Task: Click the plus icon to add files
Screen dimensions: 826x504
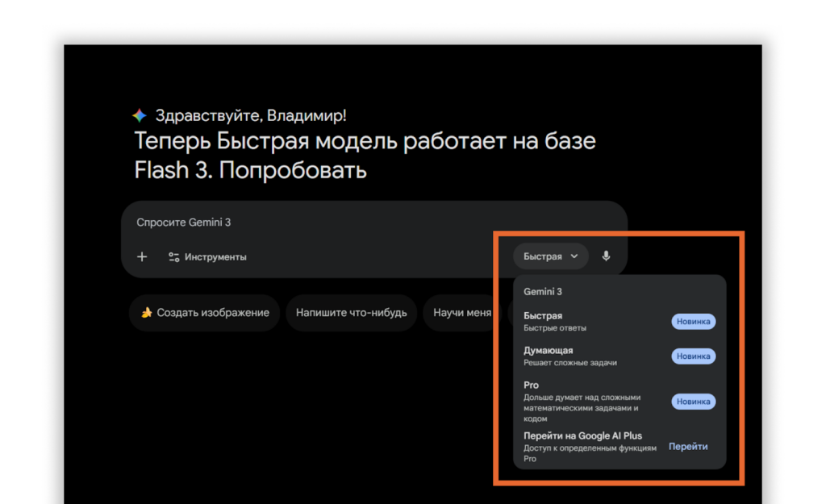Action: 142,256
